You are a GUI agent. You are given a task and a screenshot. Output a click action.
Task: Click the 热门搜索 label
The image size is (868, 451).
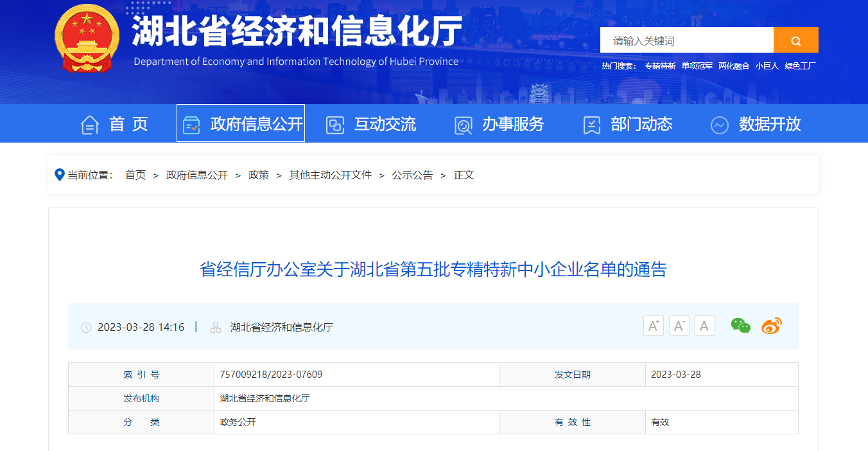click(x=619, y=66)
